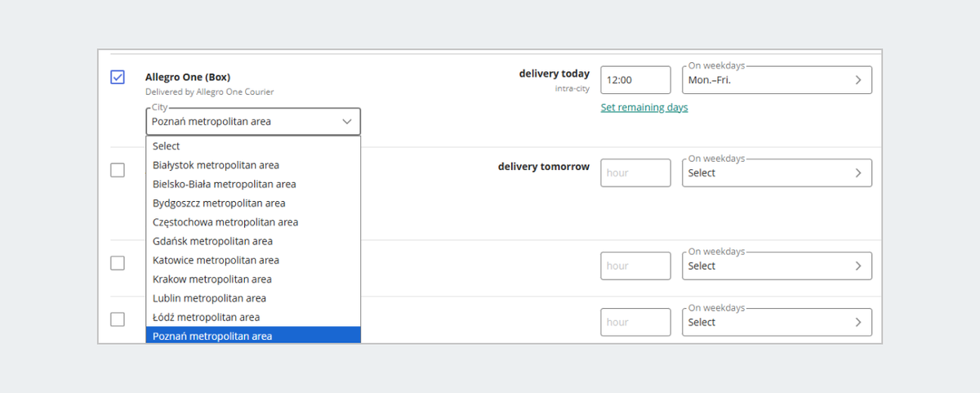This screenshot has height=393, width=980.
Task: Tick the delivery tomorrow row checkbox
Action: 118,170
